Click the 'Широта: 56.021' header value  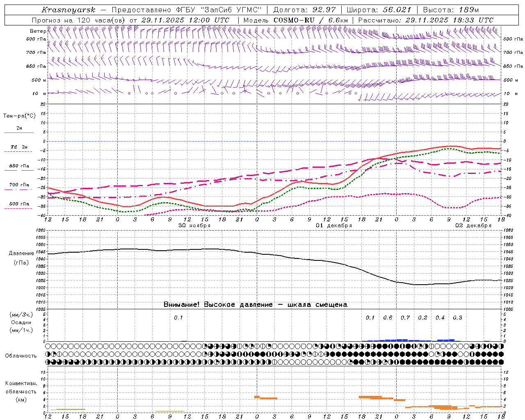point(379,10)
